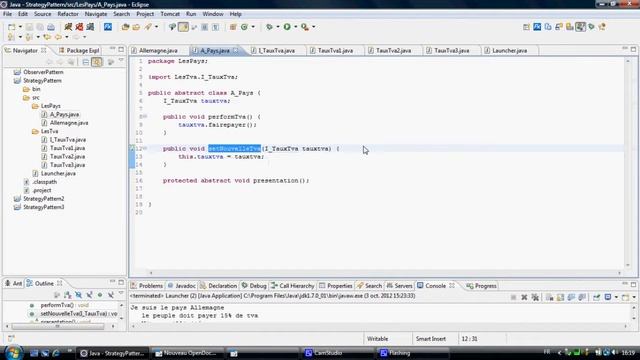Collapse the setNouvelleTva method fold marker

[x=144, y=149]
